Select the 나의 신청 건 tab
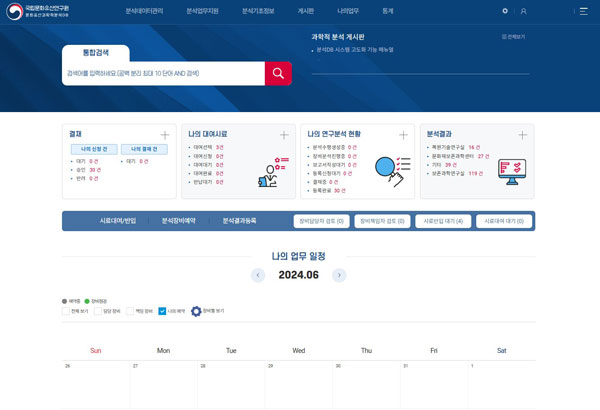Image resolution: width=600 pixels, height=410 pixels. [x=94, y=149]
